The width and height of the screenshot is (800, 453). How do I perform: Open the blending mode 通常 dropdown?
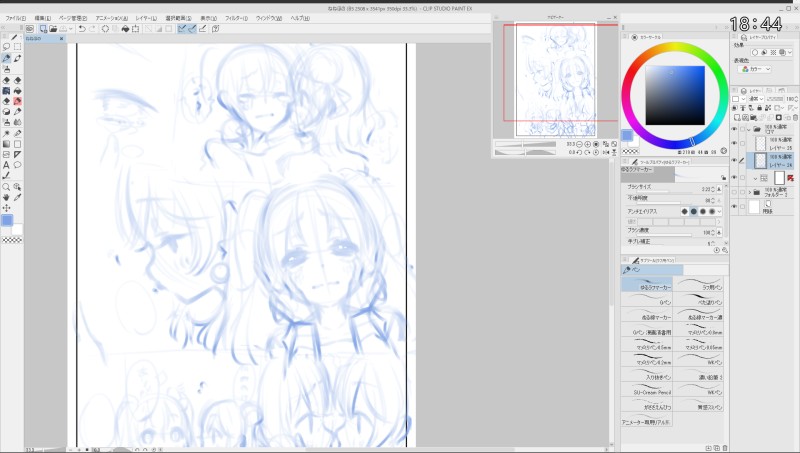click(x=755, y=99)
